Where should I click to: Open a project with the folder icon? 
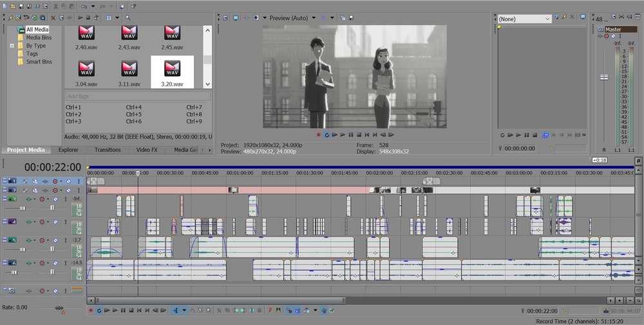tap(13, 6)
